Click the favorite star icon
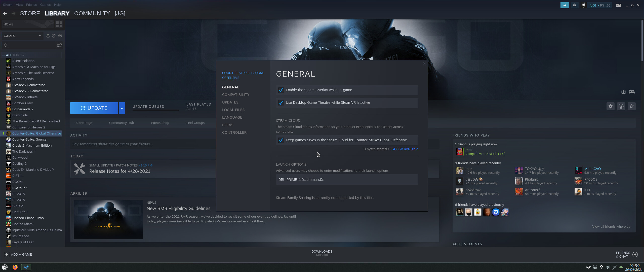Viewport: 644px width, 272px height. (632, 106)
